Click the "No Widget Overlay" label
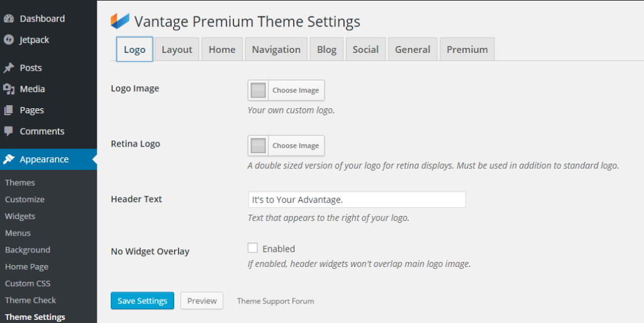The width and height of the screenshot is (644, 323). 150,251
